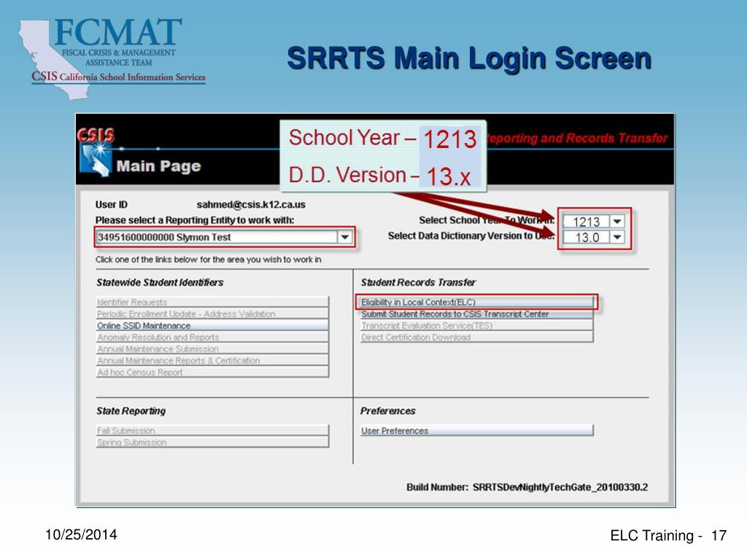Click the 'Preferences' heading
This screenshot has width=747, height=560.
click(388, 411)
